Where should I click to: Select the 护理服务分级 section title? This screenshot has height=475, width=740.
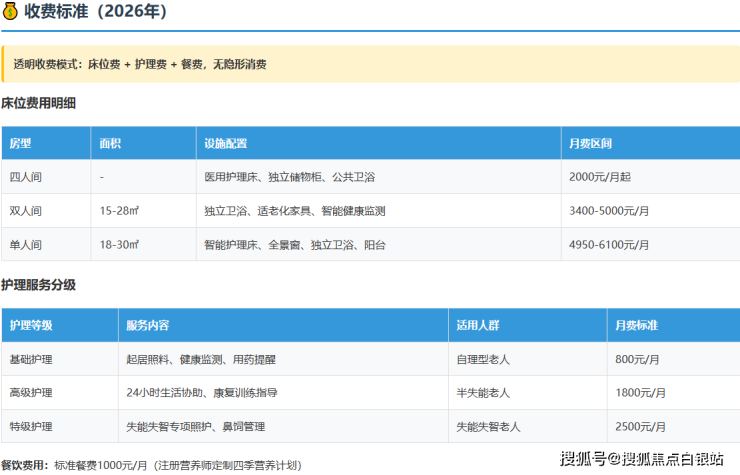pos(39,285)
